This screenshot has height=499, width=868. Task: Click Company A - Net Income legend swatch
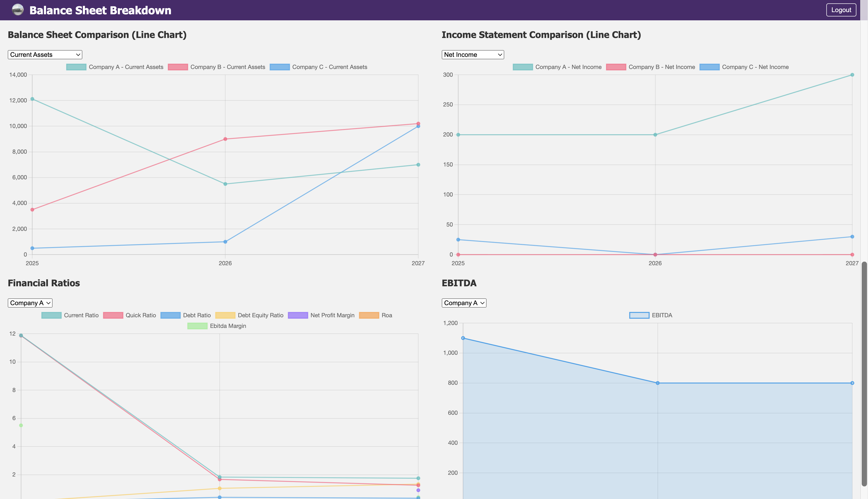pyautogui.click(x=523, y=67)
